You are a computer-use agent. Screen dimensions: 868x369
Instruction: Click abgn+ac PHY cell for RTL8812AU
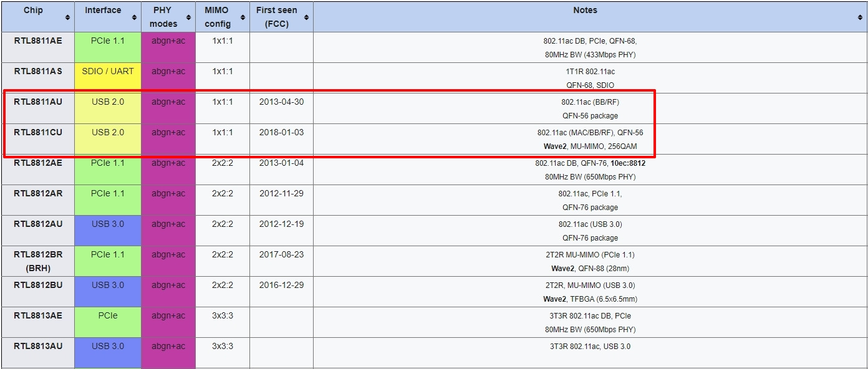coord(168,224)
